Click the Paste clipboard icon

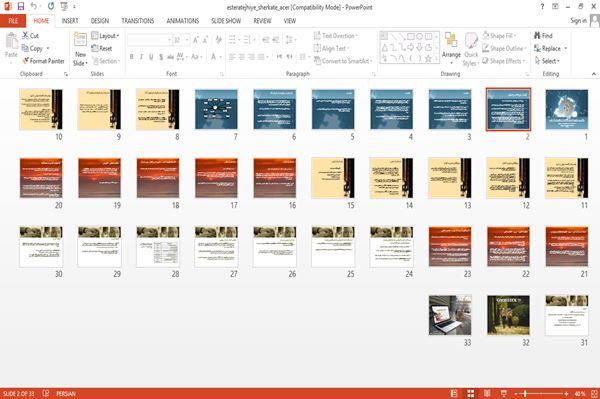[11, 41]
